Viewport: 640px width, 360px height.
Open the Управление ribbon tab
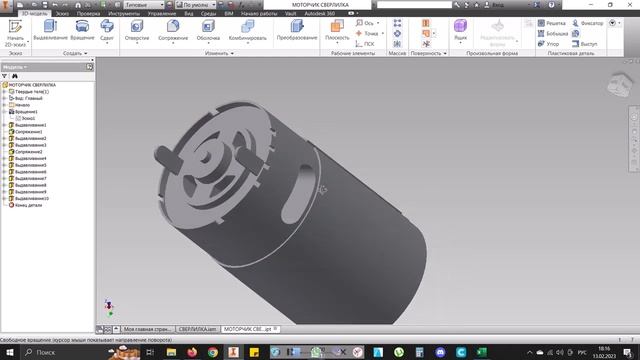[x=162, y=13]
